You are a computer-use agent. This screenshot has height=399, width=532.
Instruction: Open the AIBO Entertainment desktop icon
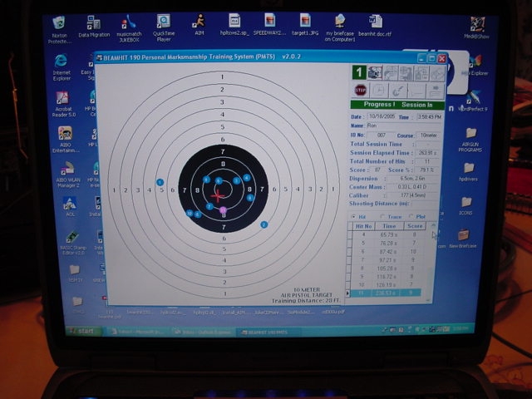pyautogui.click(x=65, y=140)
